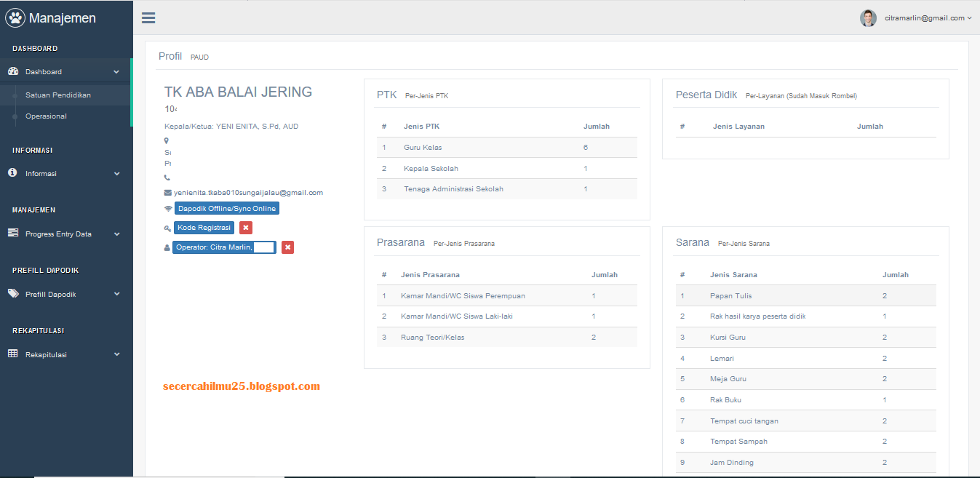The image size is (980, 478).
Task: Select the Tenaga Administrasi Sekolah row
Action: click(507, 189)
